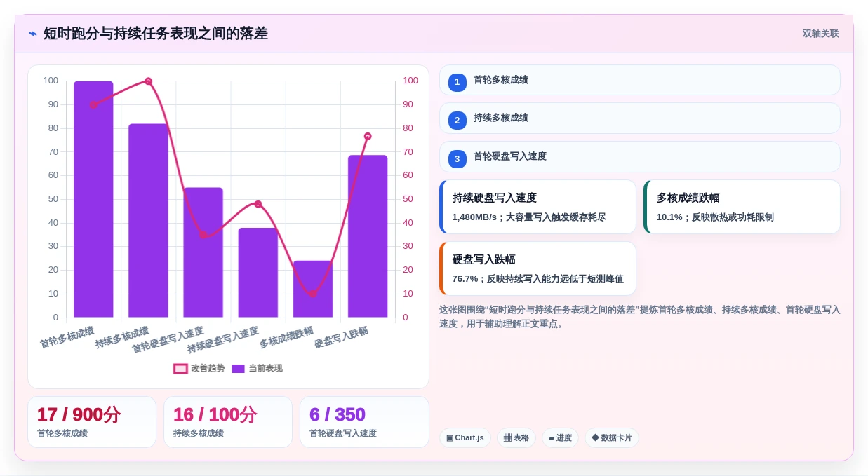The height and width of the screenshot is (476, 868).
Task: Click the 多核成绩跌幅 bar in the chart
Action: pos(313,290)
